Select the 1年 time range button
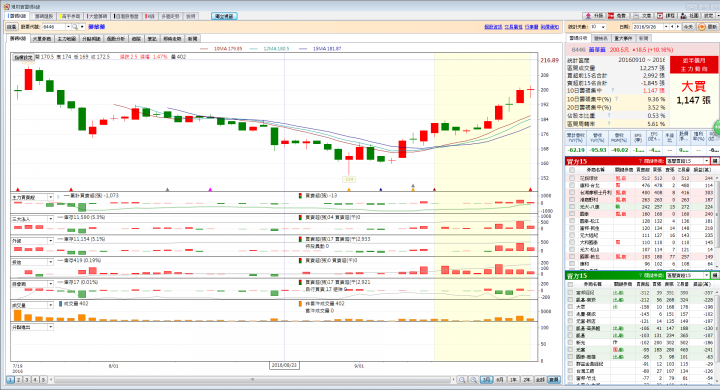Viewport: 720px width, 390px height. click(x=513, y=380)
